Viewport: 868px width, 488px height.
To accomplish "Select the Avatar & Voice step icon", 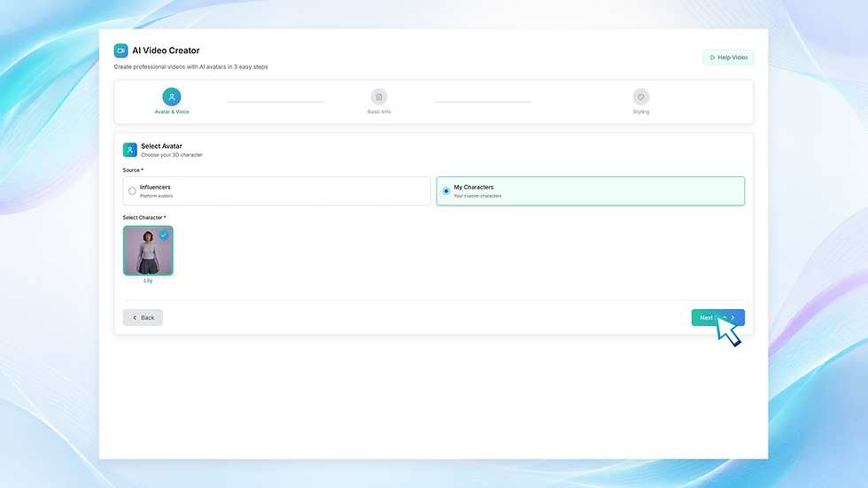I will [x=172, y=97].
